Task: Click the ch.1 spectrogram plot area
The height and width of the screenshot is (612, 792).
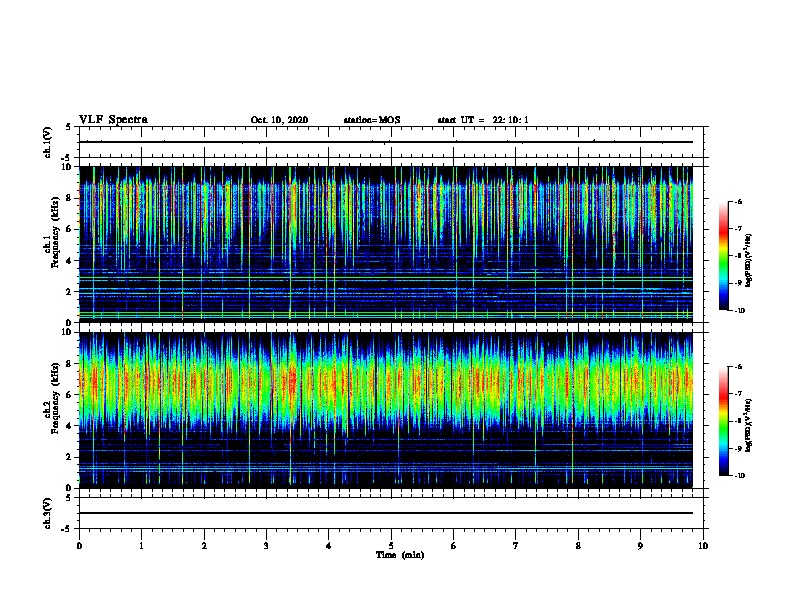Action: point(386,244)
